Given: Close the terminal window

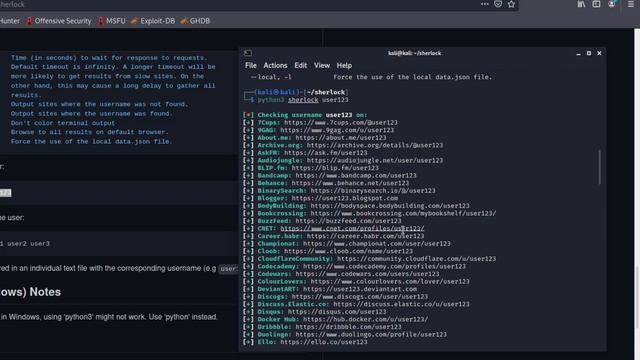Looking at the screenshot, I should (599, 53).
